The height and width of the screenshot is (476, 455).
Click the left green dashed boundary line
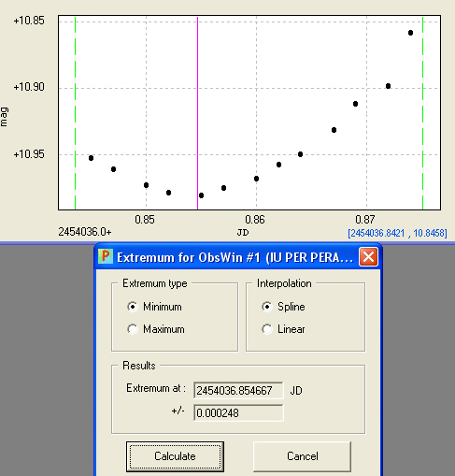[76, 112]
